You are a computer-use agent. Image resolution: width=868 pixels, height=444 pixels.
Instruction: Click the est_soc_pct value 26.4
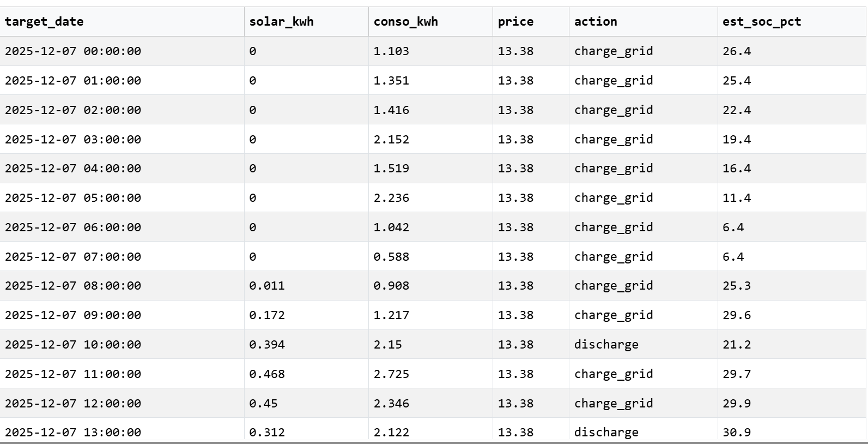(x=737, y=51)
